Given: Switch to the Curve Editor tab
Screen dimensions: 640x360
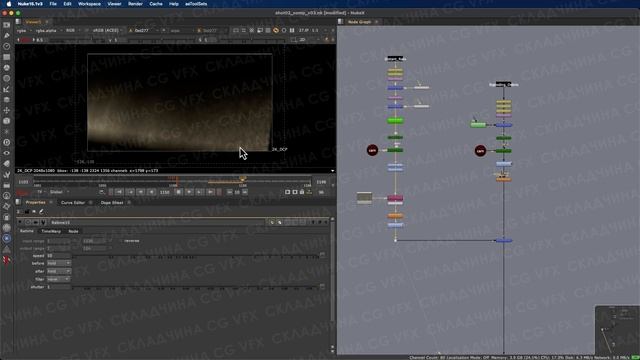Looking at the screenshot, I should 73,202.
